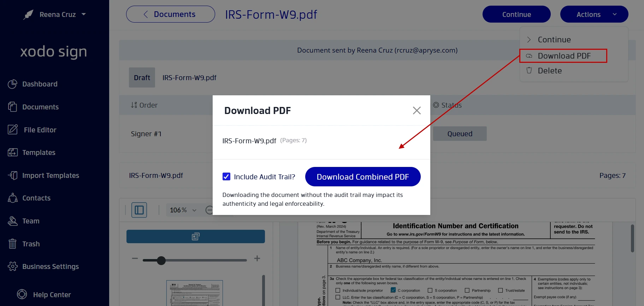Click the Queued status badge
The height and width of the screenshot is (306, 644).
460,134
